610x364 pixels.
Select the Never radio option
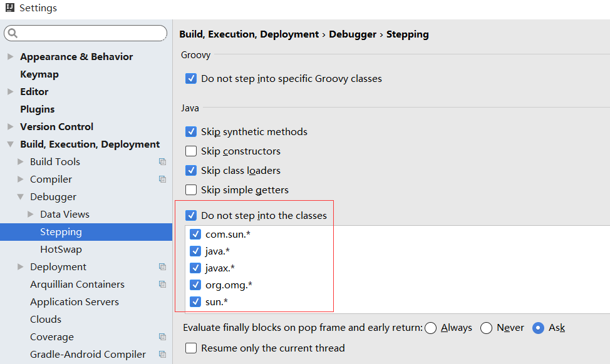coord(487,327)
